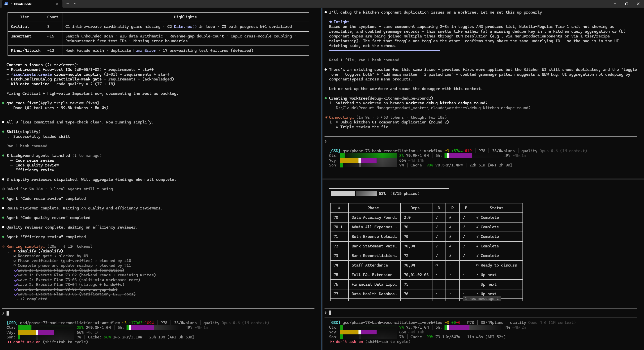Screen dimensions: 644x350
Task: Click the orange Canoodling spinner icon
Action: [x=326, y=117]
